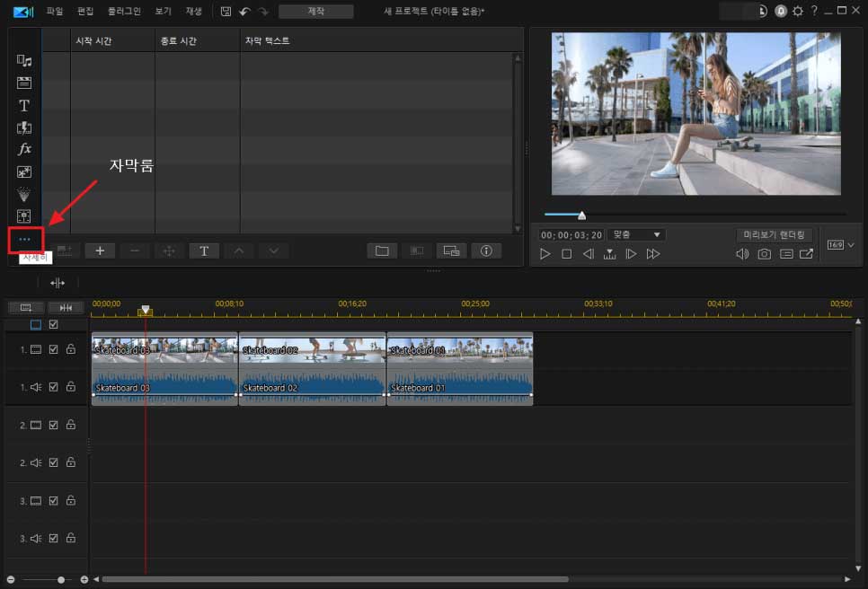Disable audio track 1 checkbox
This screenshot has width=868, height=589.
pyautogui.click(x=54, y=387)
